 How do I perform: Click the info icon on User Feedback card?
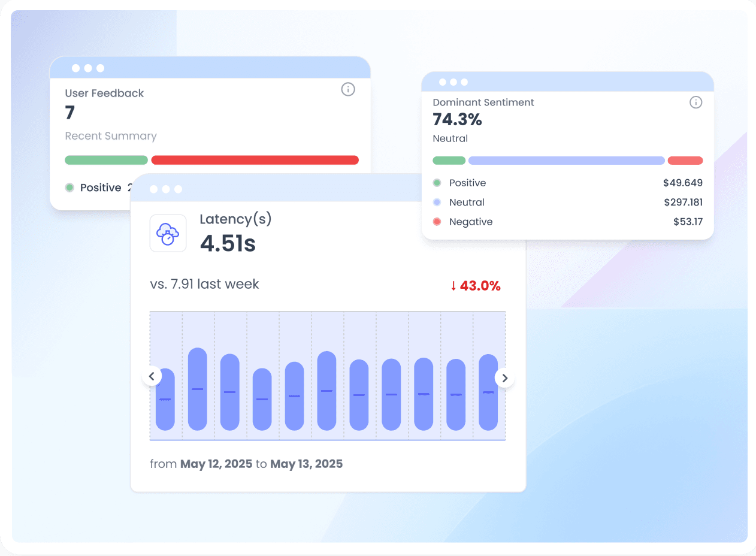(x=348, y=89)
